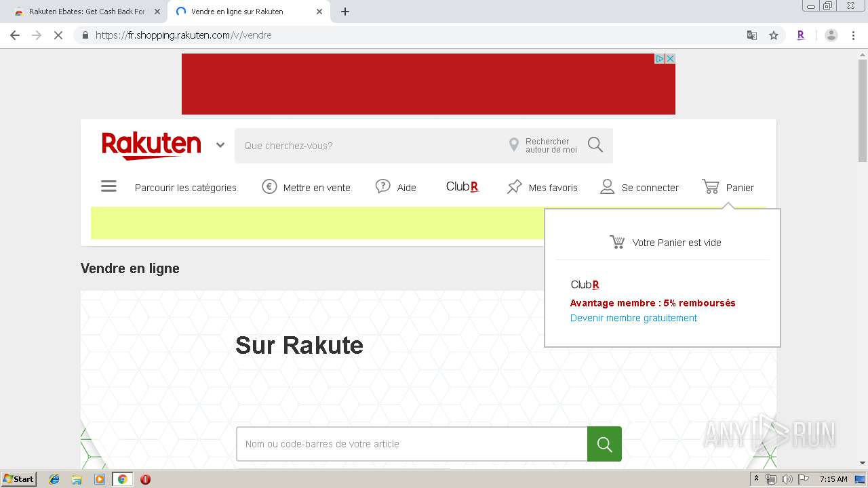This screenshot has width=868, height=488.
Task: Open the 'Aide' menu item
Action: click(x=407, y=188)
